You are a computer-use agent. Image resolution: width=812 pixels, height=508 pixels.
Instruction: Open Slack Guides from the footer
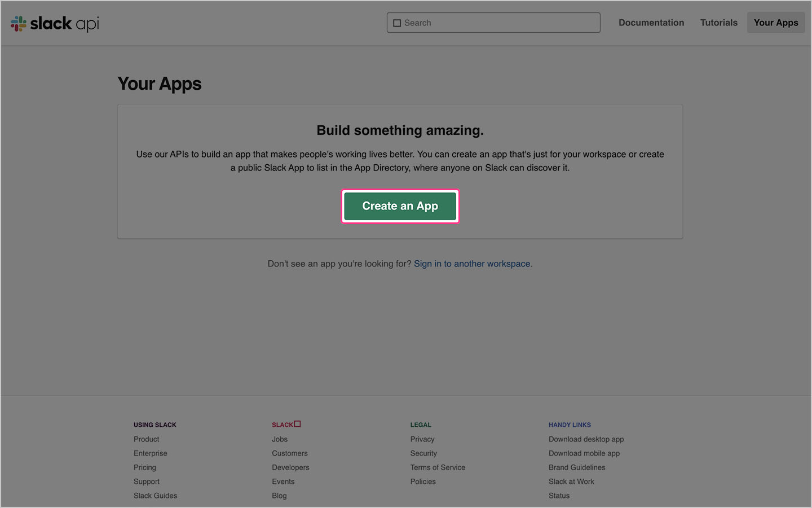[155, 495]
